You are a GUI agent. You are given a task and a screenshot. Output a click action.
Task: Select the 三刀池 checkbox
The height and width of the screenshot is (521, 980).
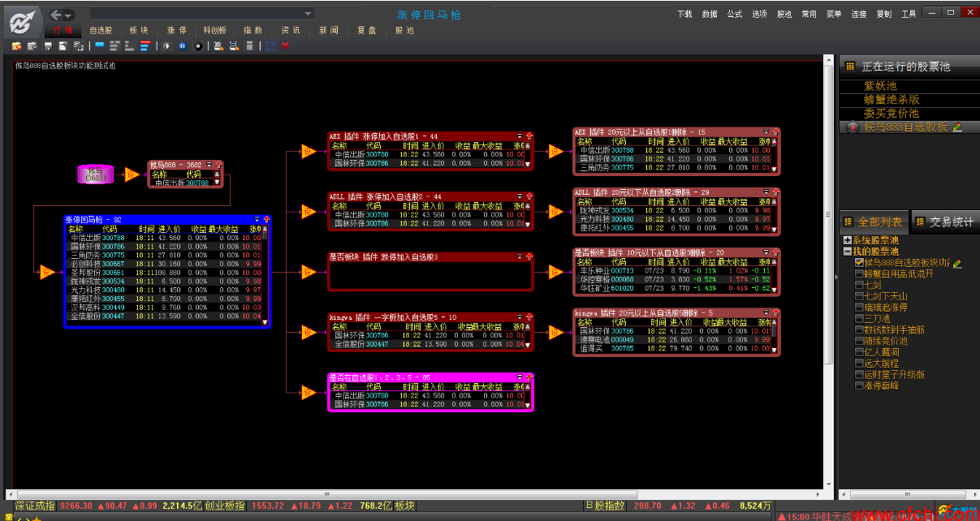pos(859,319)
